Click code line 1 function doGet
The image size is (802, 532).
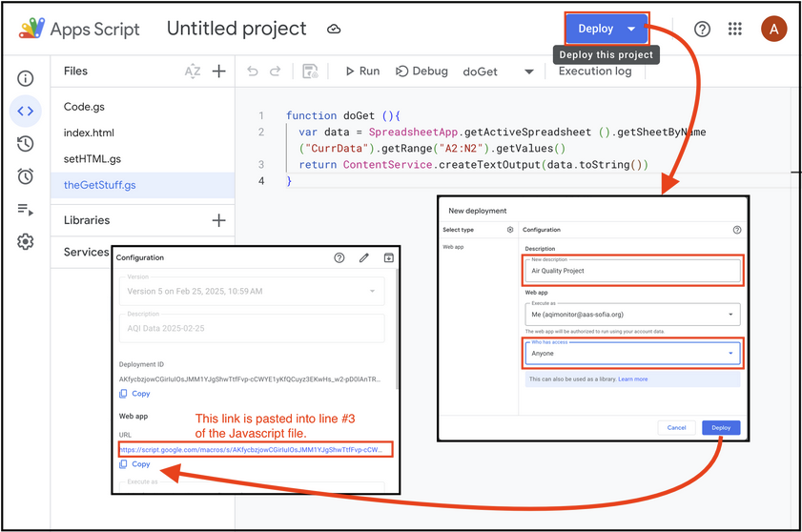click(x=342, y=115)
